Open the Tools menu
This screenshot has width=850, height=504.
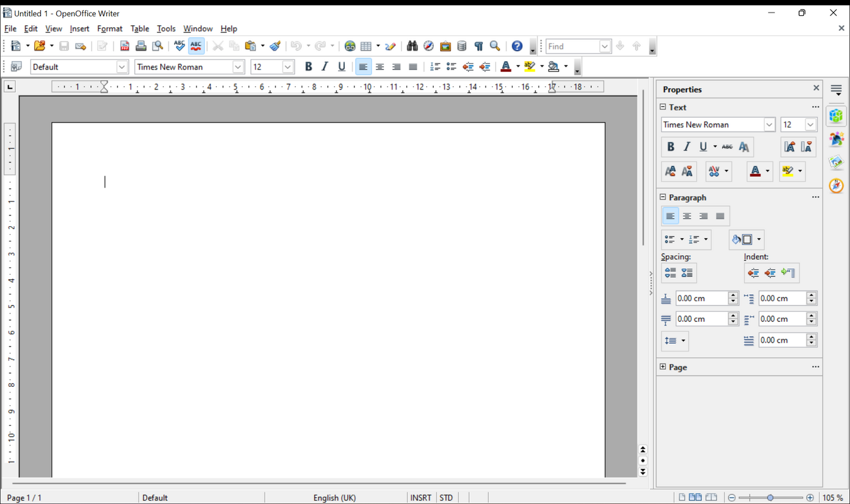pyautogui.click(x=166, y=28)
